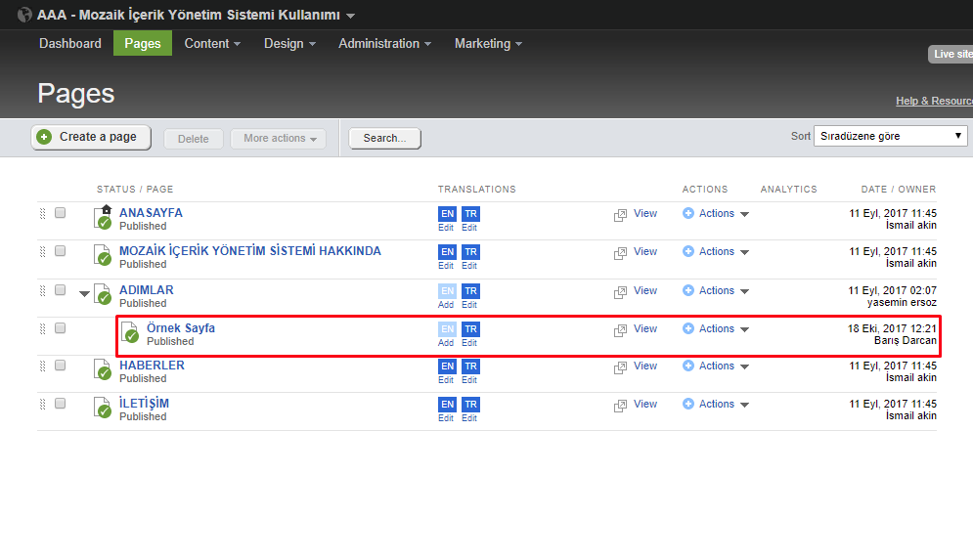
Task: Tick the checkbox for ANASAYFA
Action: coord(61,213)
